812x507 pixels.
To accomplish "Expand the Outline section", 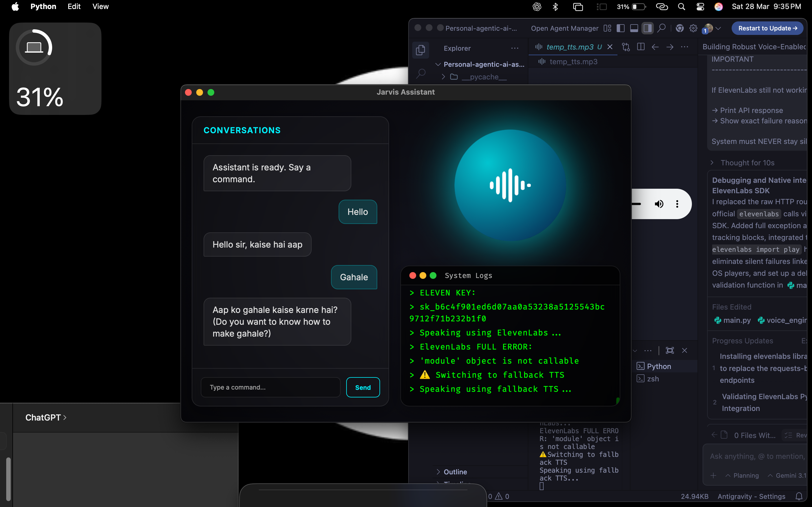I will pos(455,472).
